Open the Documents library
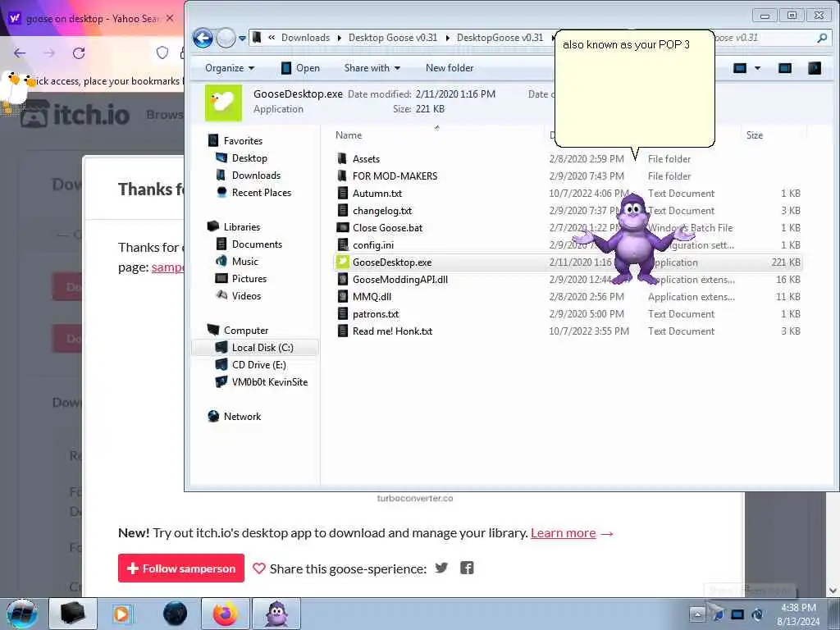840x630 pixels. pyautogui.click(x=257, y=244)
